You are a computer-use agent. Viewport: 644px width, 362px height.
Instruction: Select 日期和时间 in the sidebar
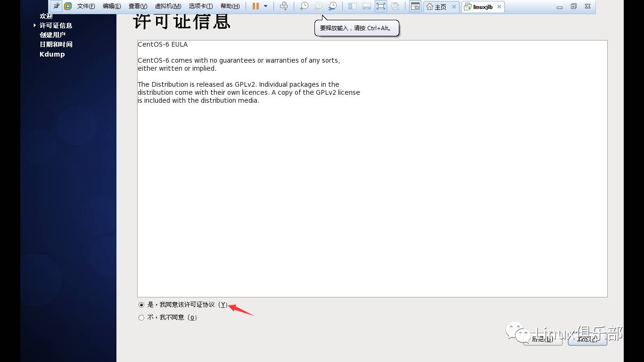56,44
